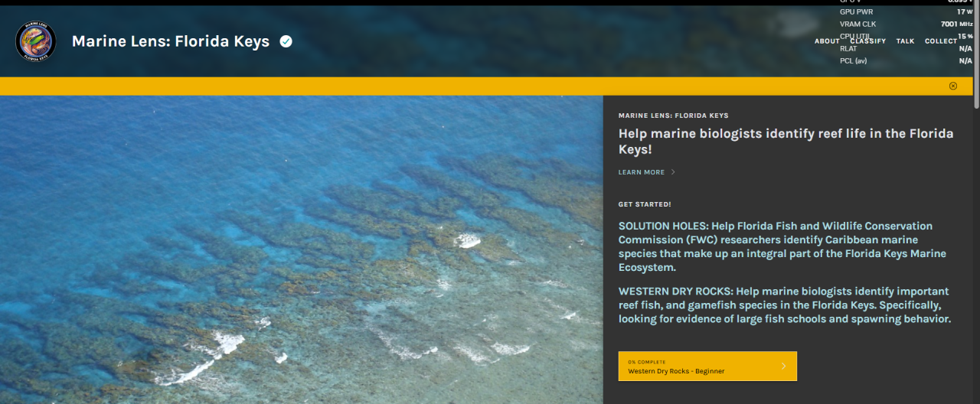
Task: Click the 'Help marine biologists identify reef life' heading
Action: click(x=786, y=142)
